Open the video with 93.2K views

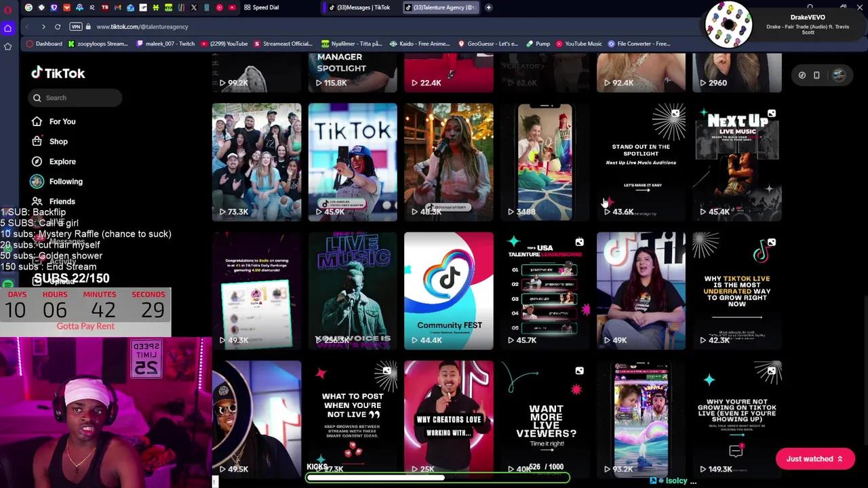pyautogui.click(x=641, y=420)
